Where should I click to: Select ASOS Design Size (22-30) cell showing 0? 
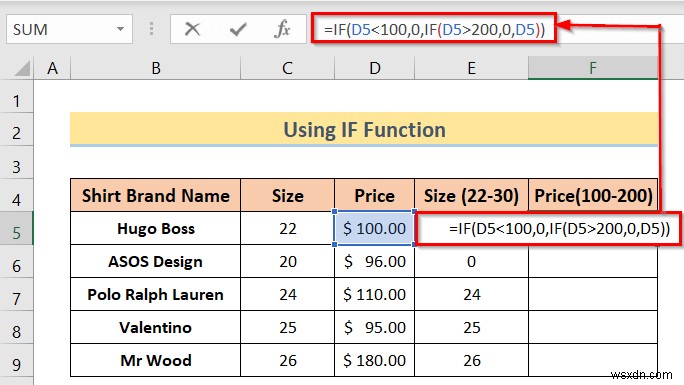click(x=471, y=262)
